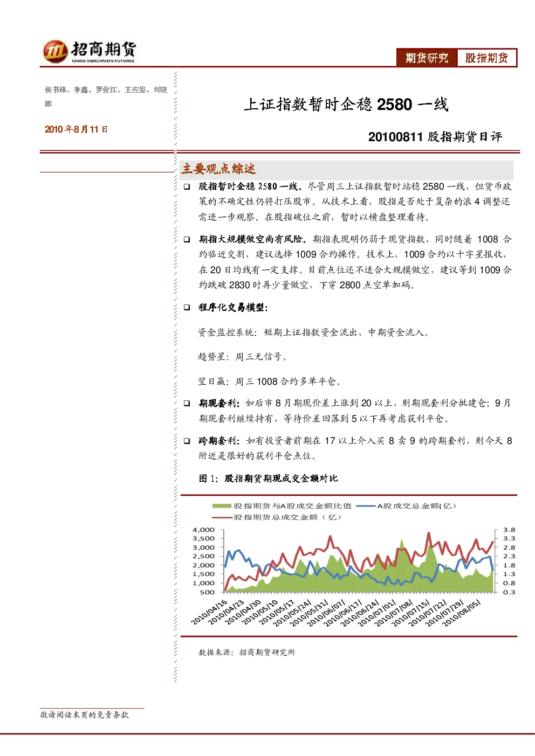Click the red legend line for 股指期货总成交金额
This screenshot has width=535, height=756.
(222, 517)
